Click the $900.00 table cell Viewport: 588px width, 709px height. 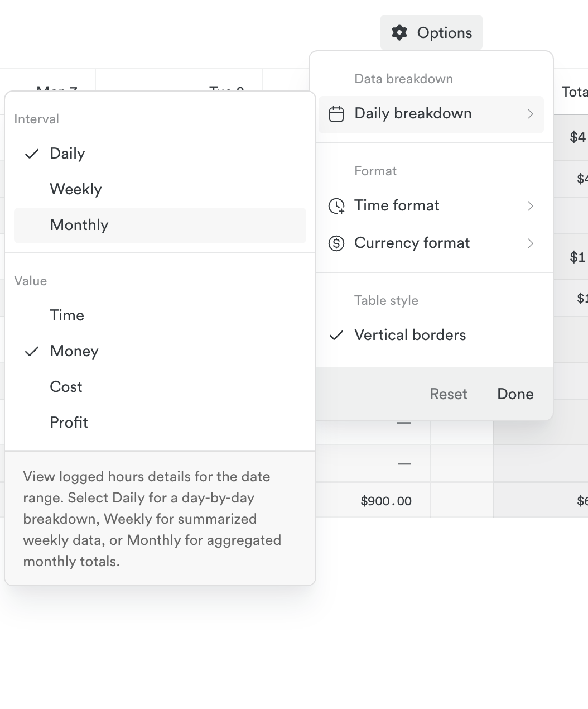386,501
